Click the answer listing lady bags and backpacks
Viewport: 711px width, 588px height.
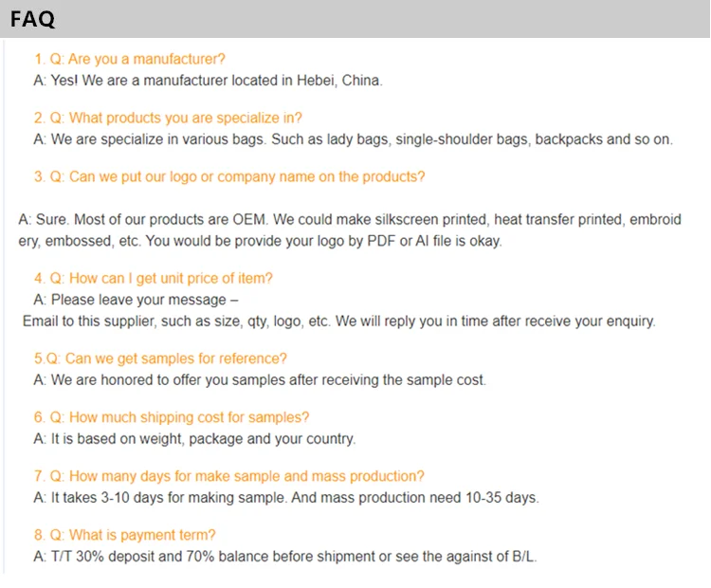point(353,139)
